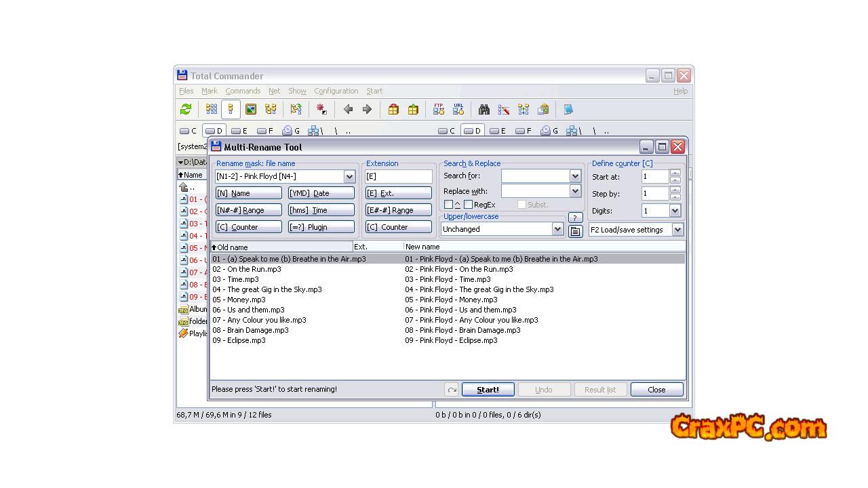Insert the [N] Name placeholder
868x488 pixels.
[x=248, y=193]
